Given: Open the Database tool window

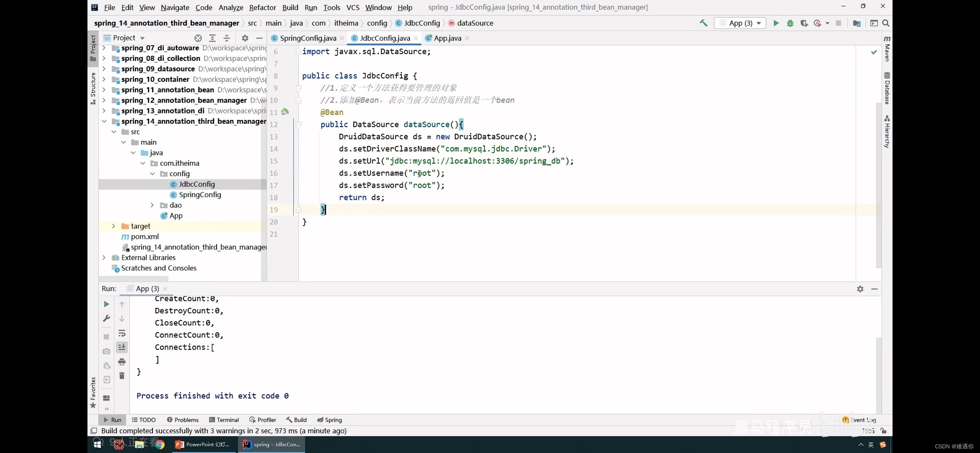Looking at the screenshot, I should pos(887,88).
